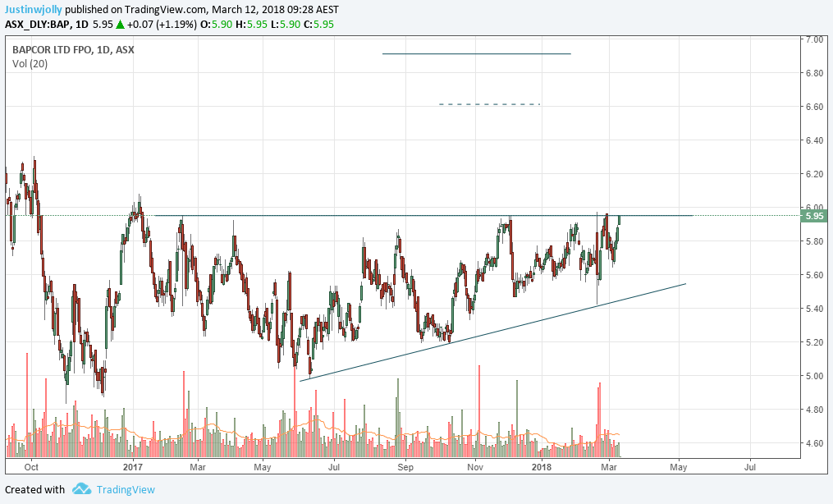Click the first May label after 2017

(x=263, y=467)
